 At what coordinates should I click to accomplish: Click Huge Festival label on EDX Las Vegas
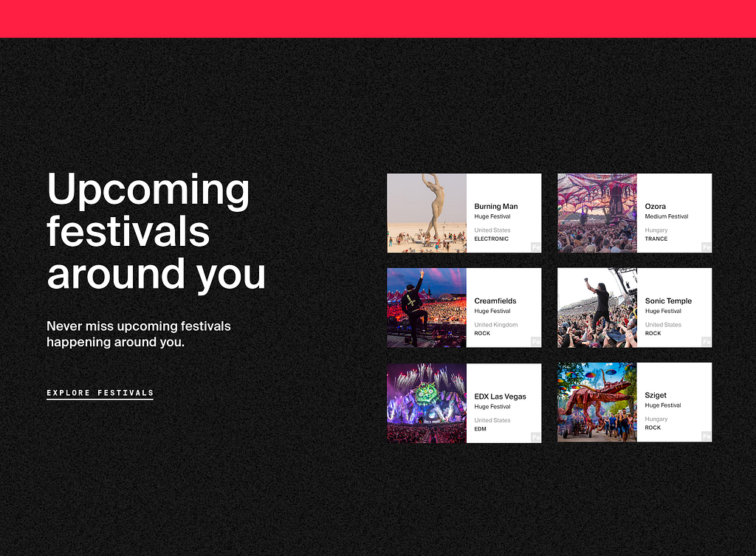coord(492,407)
